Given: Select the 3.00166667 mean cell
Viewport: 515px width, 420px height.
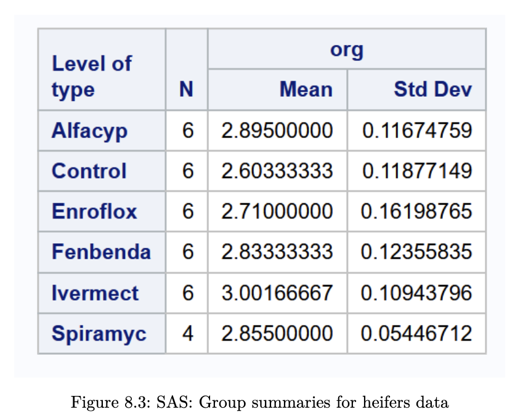Looking at the screenshot, I should [277, 293].
